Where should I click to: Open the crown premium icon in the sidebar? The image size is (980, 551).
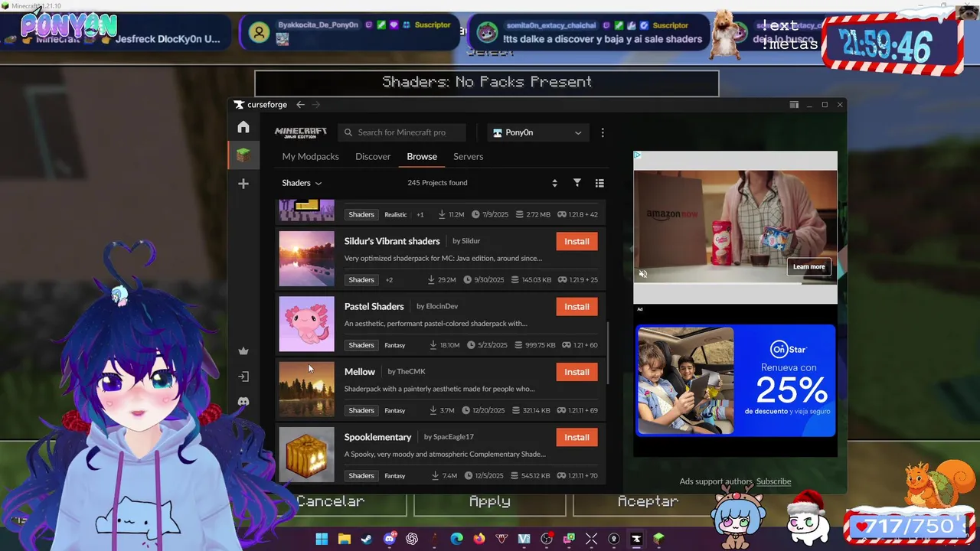(243, 351)
